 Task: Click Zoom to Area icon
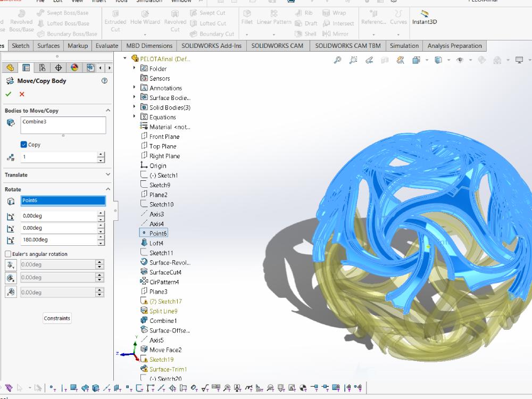[353, 60]
